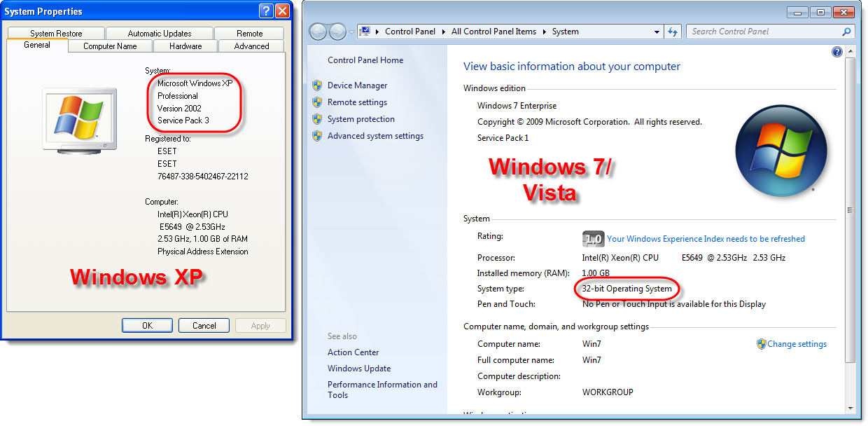Image resolution: width=868 pixels, height=426 pixels.
Task: Click the computer icon in address bar
Action: (x=365, y=32)
